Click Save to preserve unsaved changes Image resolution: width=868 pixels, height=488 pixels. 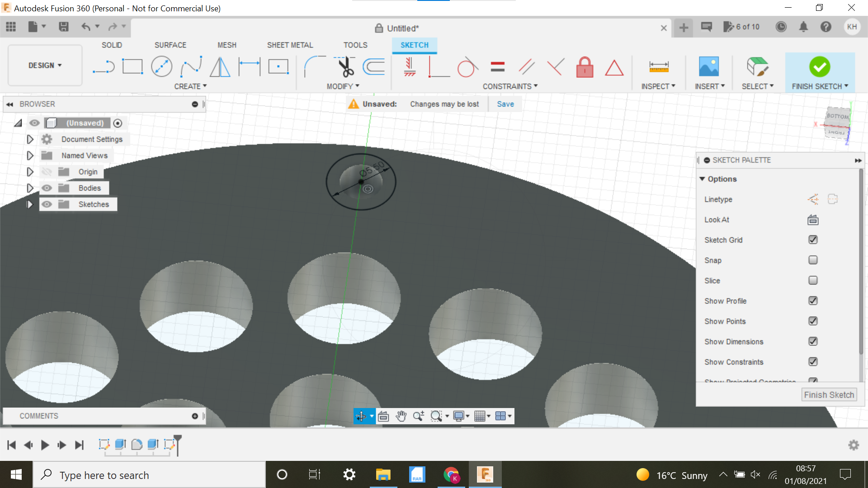pos(505,103)
